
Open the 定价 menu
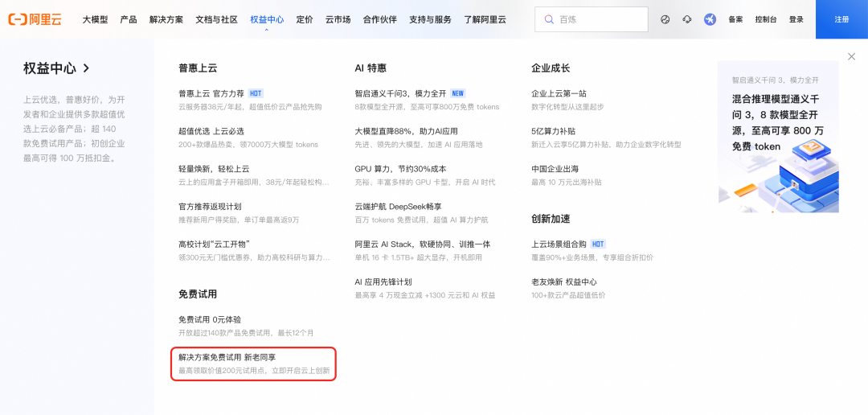pyautogui.click(x=305, y=19)
